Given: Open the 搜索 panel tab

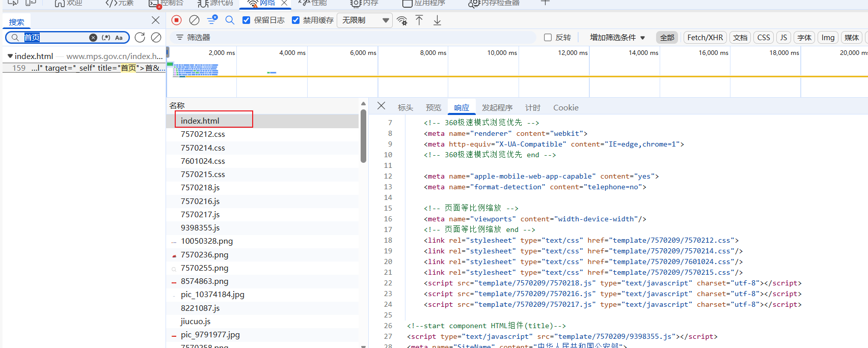Looking at the screenshot, I should point(16,22).
